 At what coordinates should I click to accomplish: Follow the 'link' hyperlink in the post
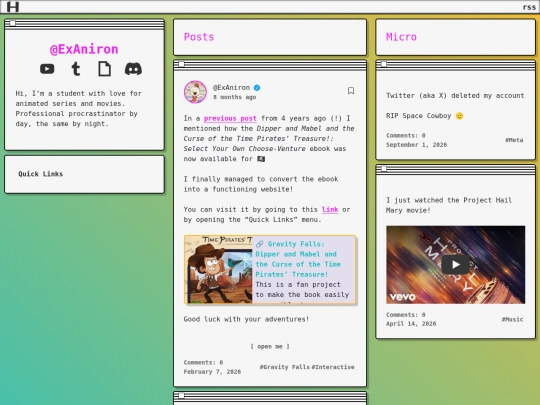tap(330, 209)
